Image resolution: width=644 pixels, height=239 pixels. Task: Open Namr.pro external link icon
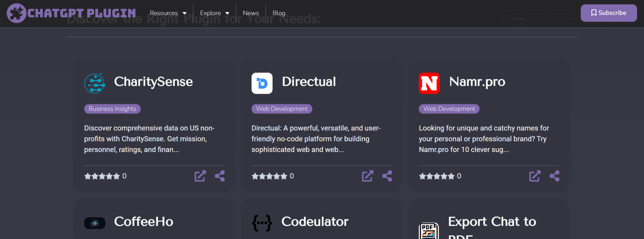click(x=535, y=176)
